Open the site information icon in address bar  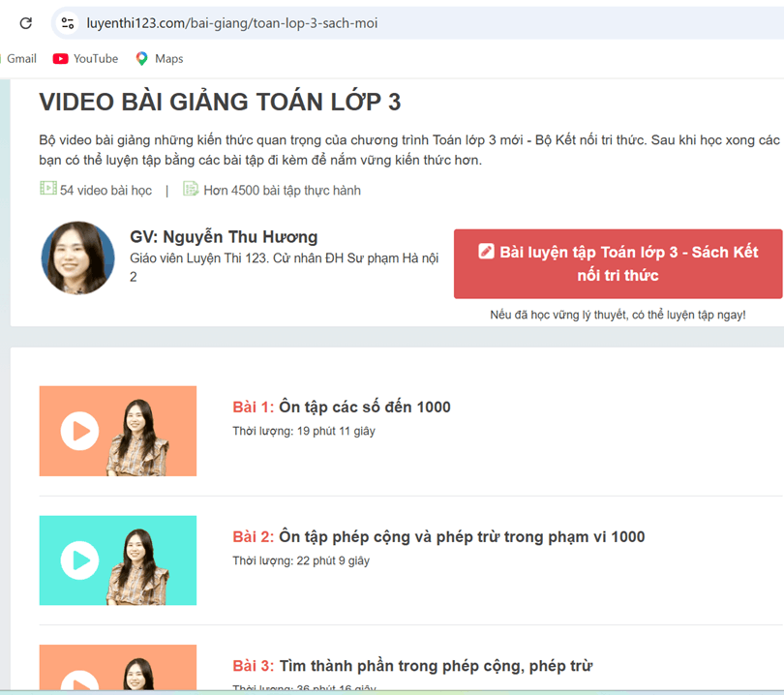click(68, 23)
